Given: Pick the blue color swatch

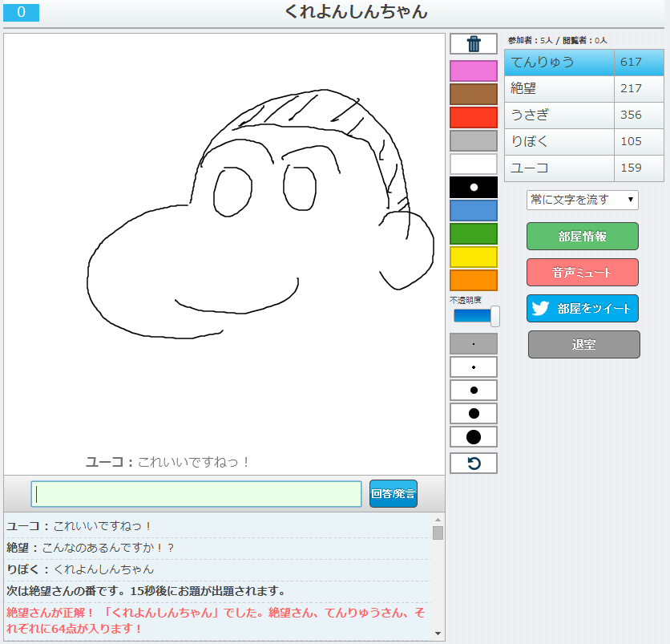Looking at the screenshot, I should click(474, 210).
